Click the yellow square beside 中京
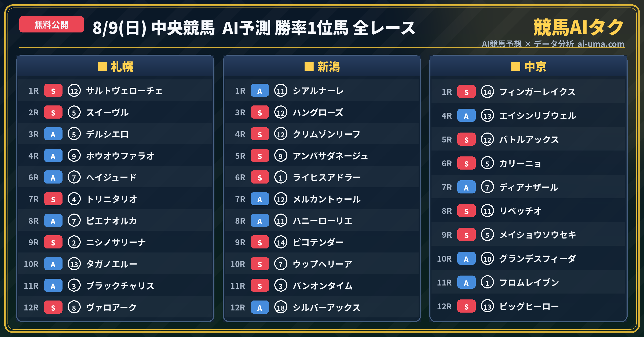Image resolution: width=644 pixels, height=337 pixels. [515, 67]
